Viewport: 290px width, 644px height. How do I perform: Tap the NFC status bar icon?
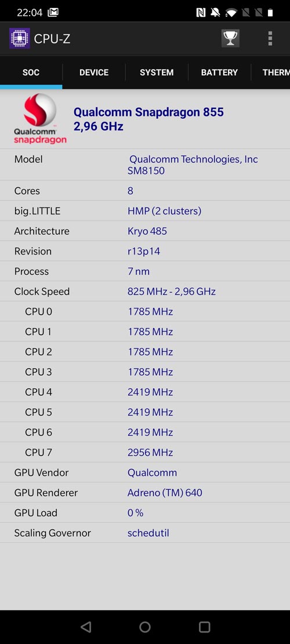click(201, 13)
